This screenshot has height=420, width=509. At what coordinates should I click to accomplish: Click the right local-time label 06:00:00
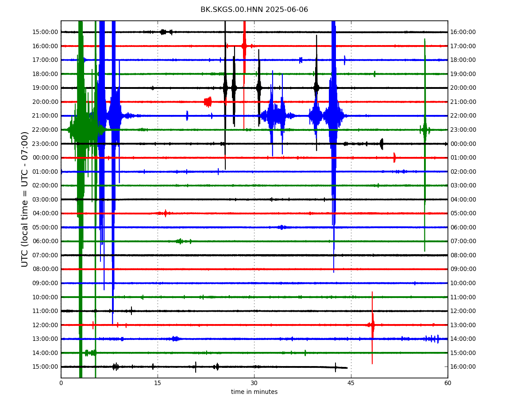(463, 227)
